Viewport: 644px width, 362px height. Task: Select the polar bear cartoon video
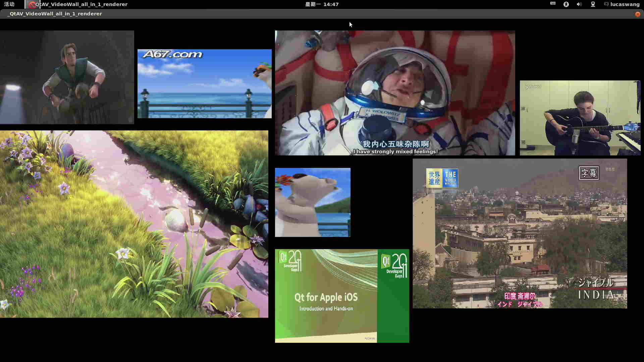click(x=313, y=202)
